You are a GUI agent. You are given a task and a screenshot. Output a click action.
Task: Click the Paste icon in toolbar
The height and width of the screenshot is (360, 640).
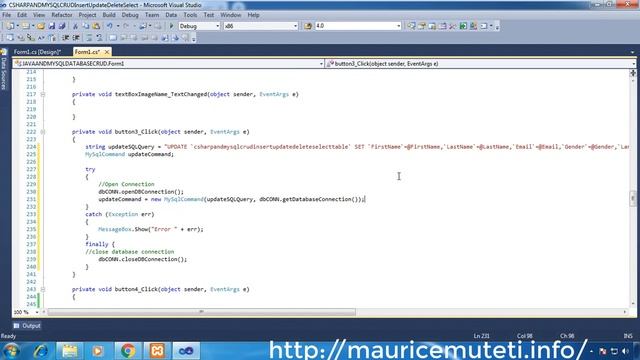[96, 26]
